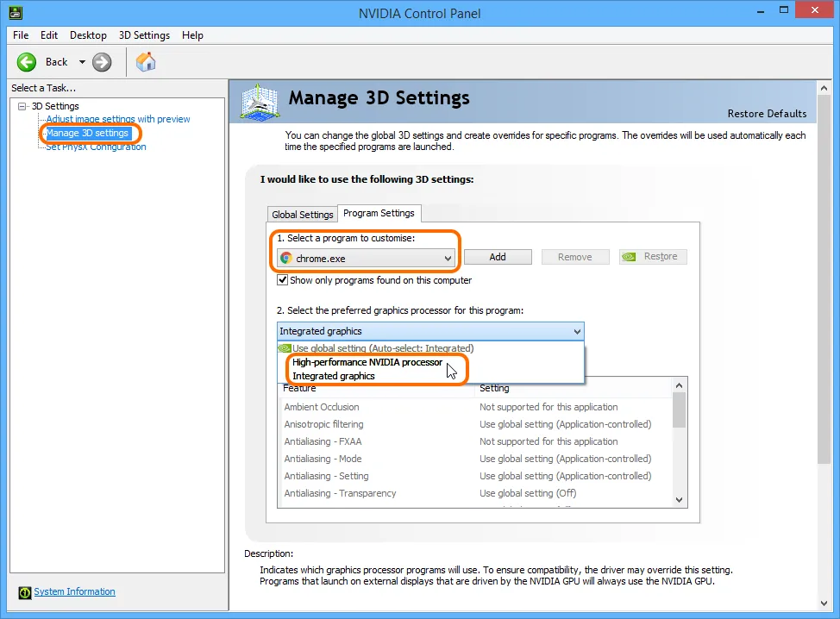Click feature list scroll-down arrow
Screen dimensions: 840x619
[680, 500]
